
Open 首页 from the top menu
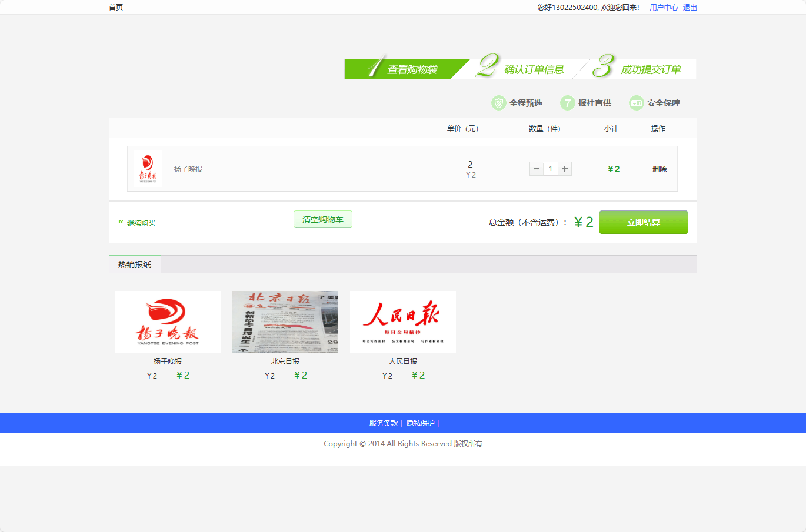click(x=115, y=7)
